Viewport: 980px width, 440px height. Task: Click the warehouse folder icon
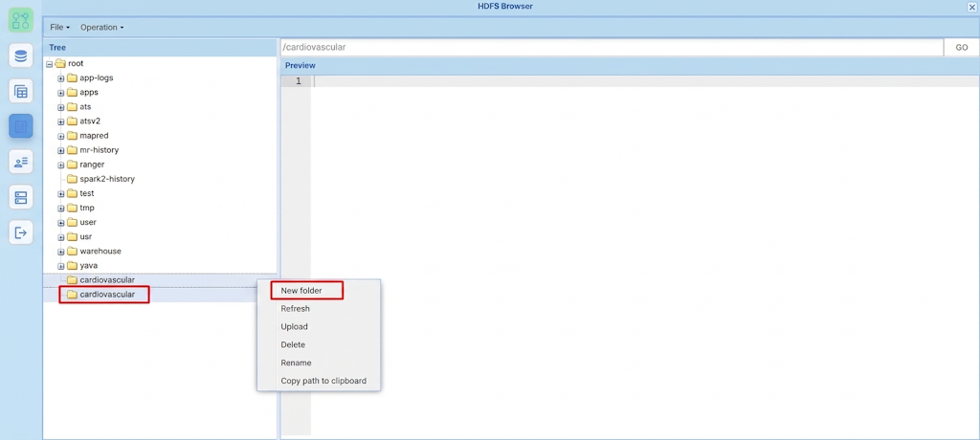tap(72, 252)
